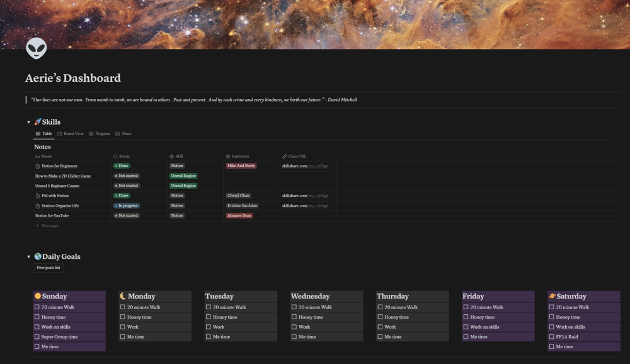The width and height of the screenshot is (630, 364).
Task: Click the Name column header icon
Action: point(37,156)
